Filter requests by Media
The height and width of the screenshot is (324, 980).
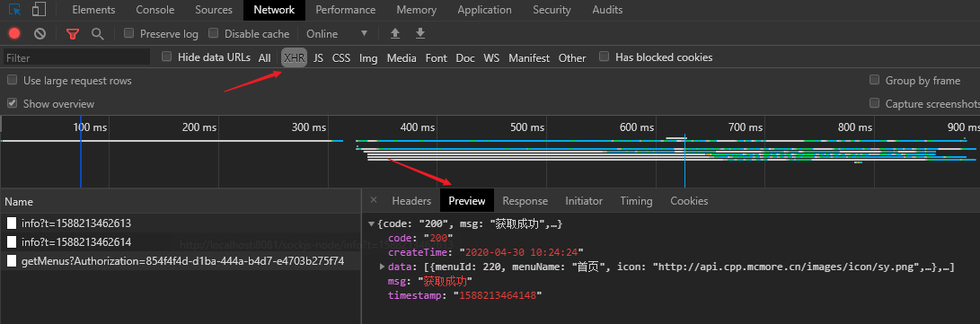402,57
